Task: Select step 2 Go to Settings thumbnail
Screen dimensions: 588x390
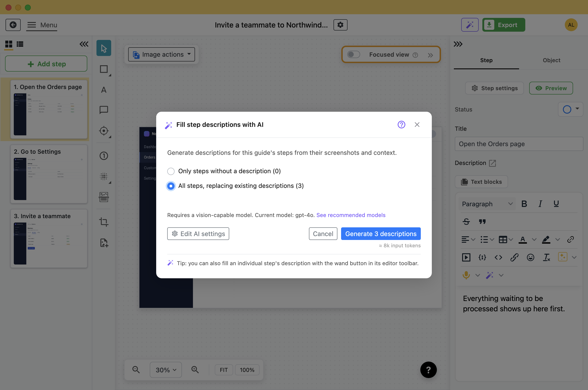Action: tap(49, 174)
